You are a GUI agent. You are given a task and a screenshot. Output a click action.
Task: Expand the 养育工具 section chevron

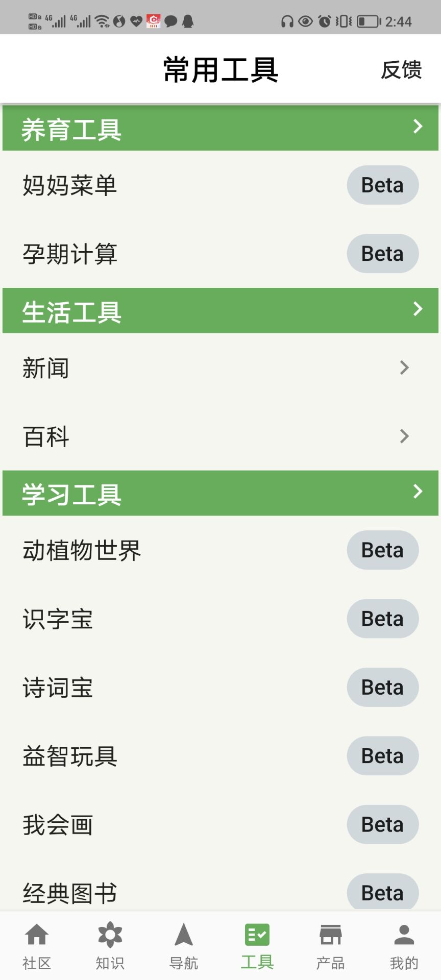coord(418,126)
